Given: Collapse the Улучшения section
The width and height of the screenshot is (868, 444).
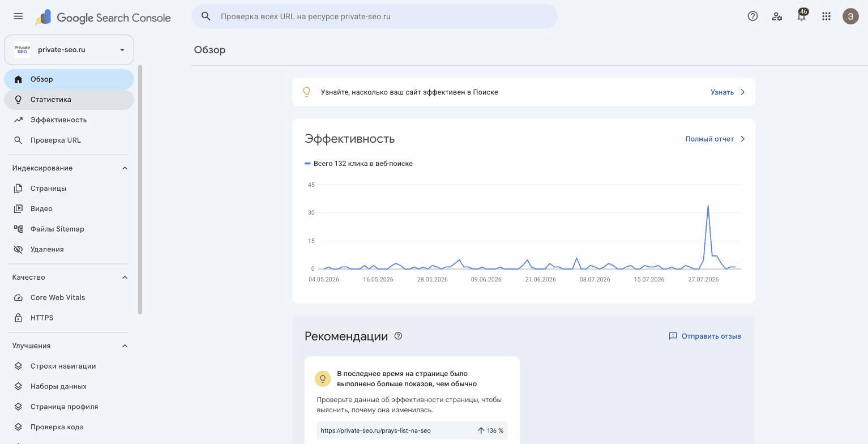Looking at the screenshot, I should point(125,346).
